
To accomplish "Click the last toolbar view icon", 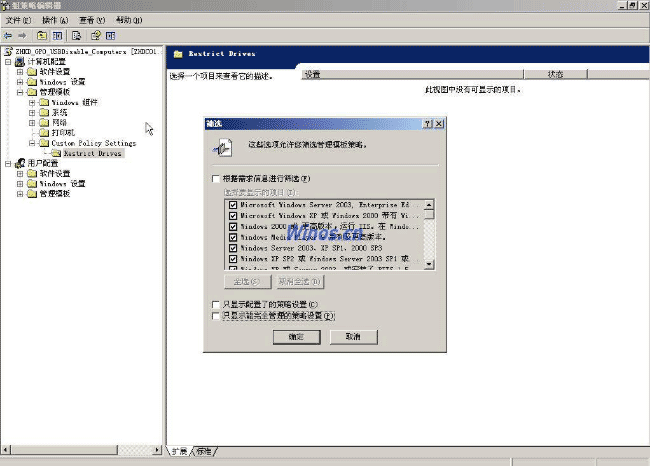I will click(x=110, y=36).
